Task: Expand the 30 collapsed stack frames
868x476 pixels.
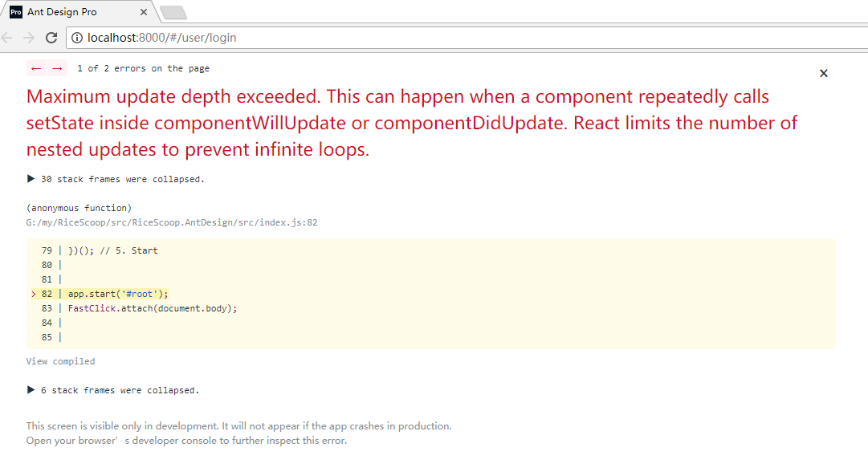Action: click(116, 179)
